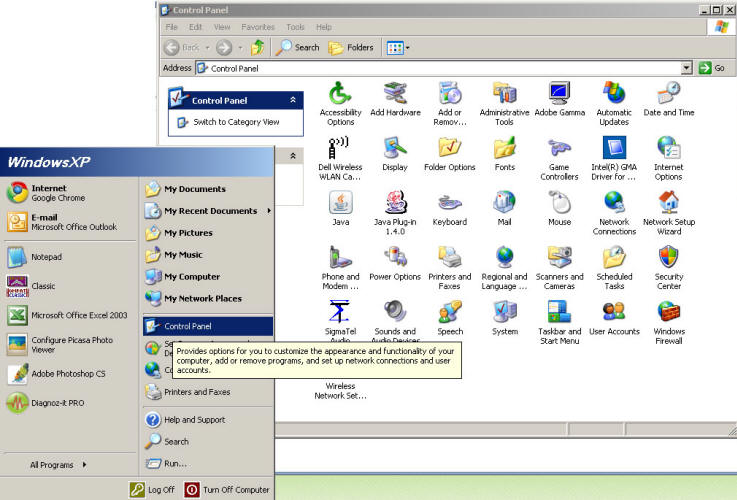Open Power Options icon
737x500 pixels.
[x=395, y=258]
